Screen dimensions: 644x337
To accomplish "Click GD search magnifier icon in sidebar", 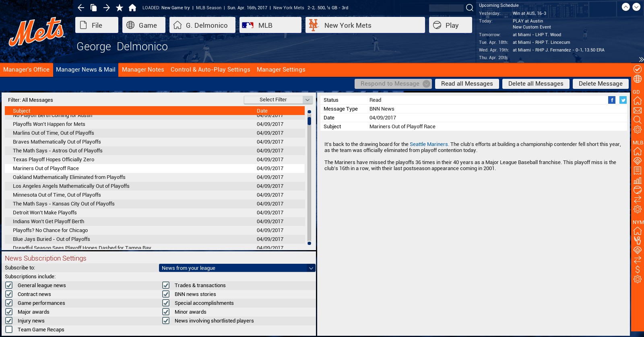I will tap(638, 120).
